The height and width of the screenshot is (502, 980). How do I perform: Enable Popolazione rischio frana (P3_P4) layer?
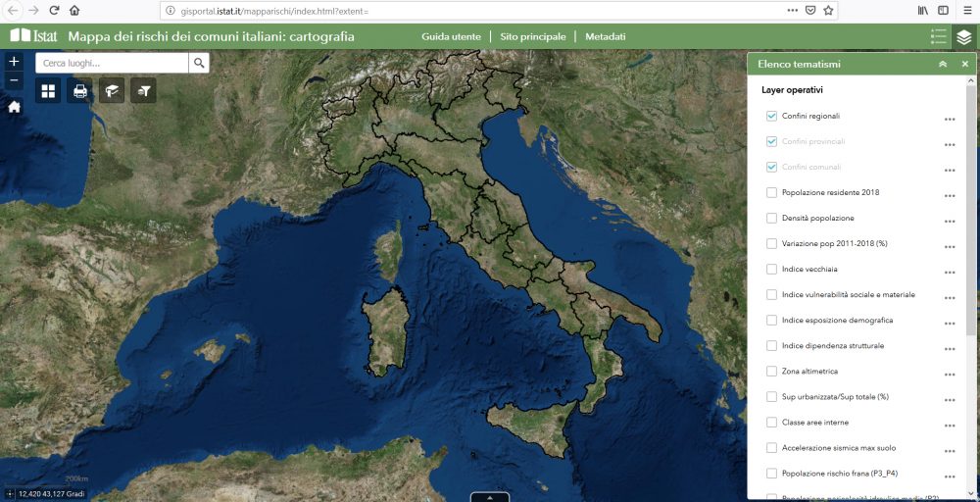(771, 474)
